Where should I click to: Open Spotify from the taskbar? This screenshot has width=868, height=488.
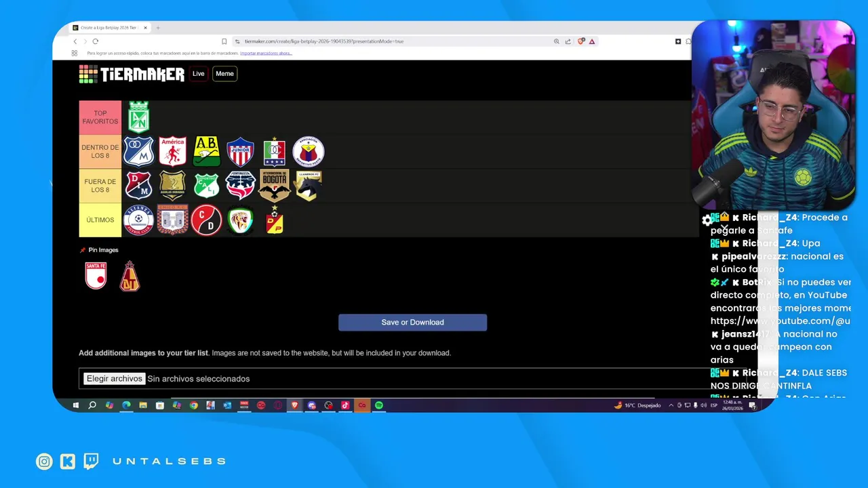pyautogui.click(x=379, y=405)
